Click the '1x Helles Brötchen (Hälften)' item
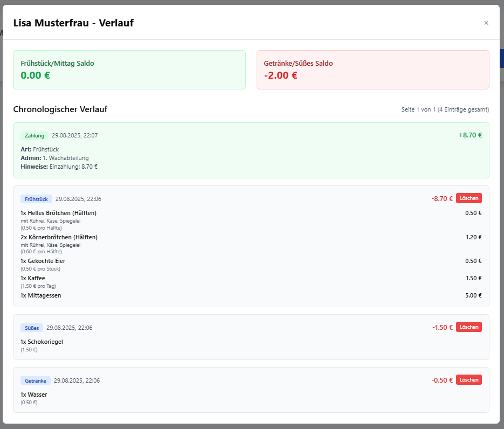 pyautogui.click(x=58, y=213)
